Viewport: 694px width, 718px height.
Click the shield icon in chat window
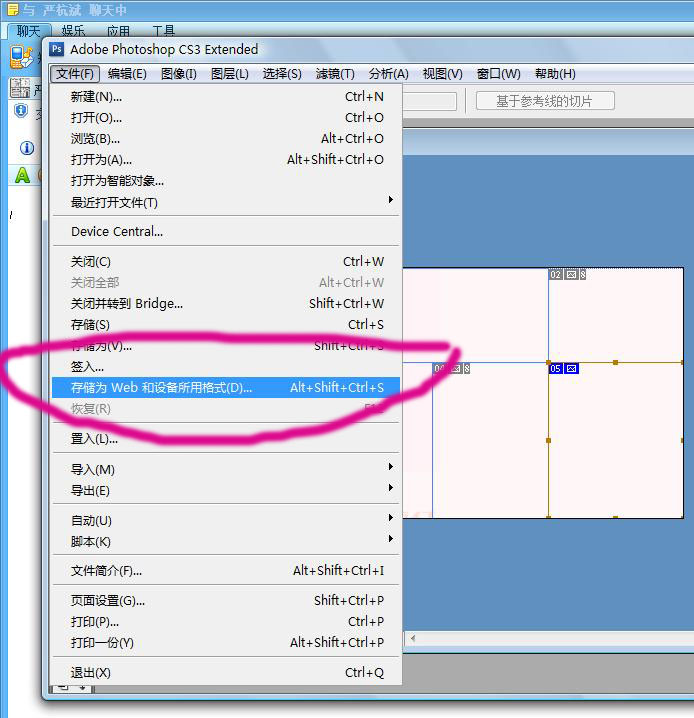click(x=21, y=111)
